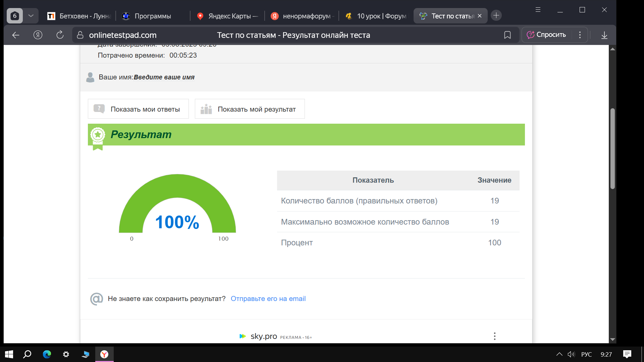Switch to the Яндекс Карты tab
Viewport: 644px width, 362px height.
[x=229, y=16]
